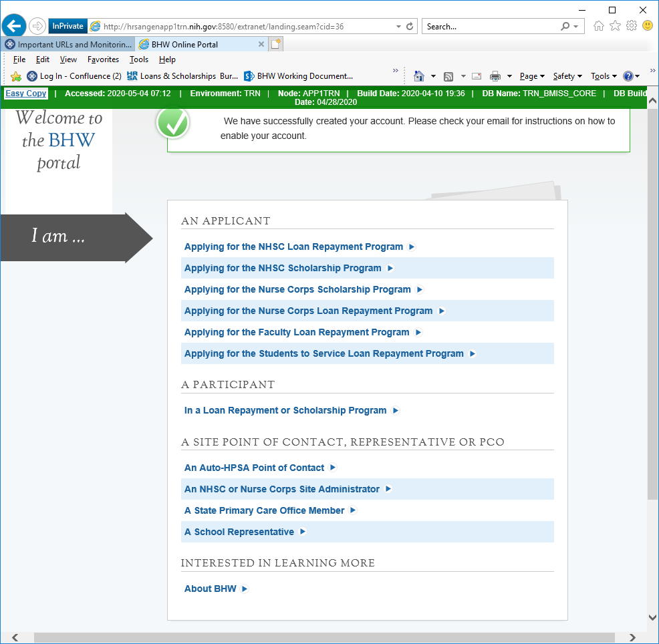659x644 pixels.
Task: Open the View menu
Action: point(68,59)
